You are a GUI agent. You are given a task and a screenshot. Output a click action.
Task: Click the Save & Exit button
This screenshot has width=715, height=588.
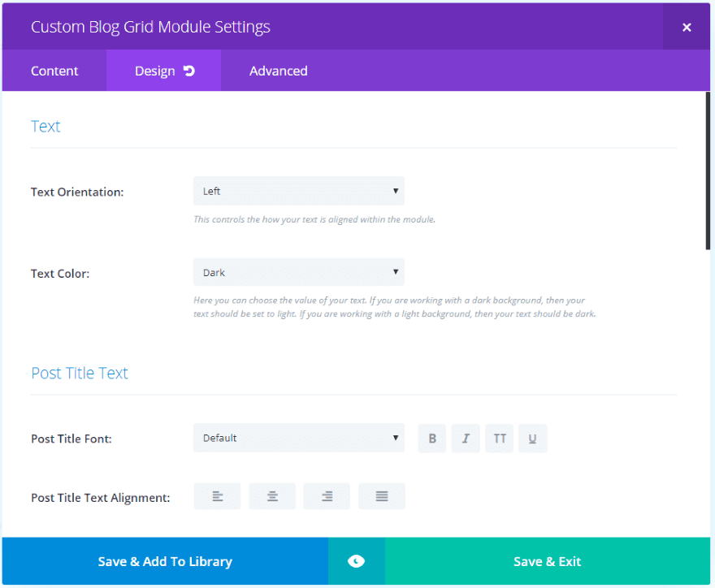click(x=547, y=561)
